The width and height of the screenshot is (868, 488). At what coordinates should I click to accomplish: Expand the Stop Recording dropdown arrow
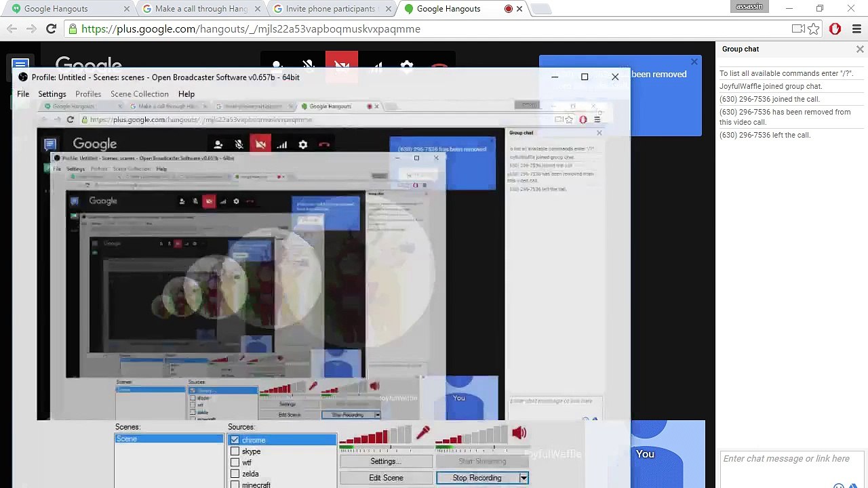point(524,478)
